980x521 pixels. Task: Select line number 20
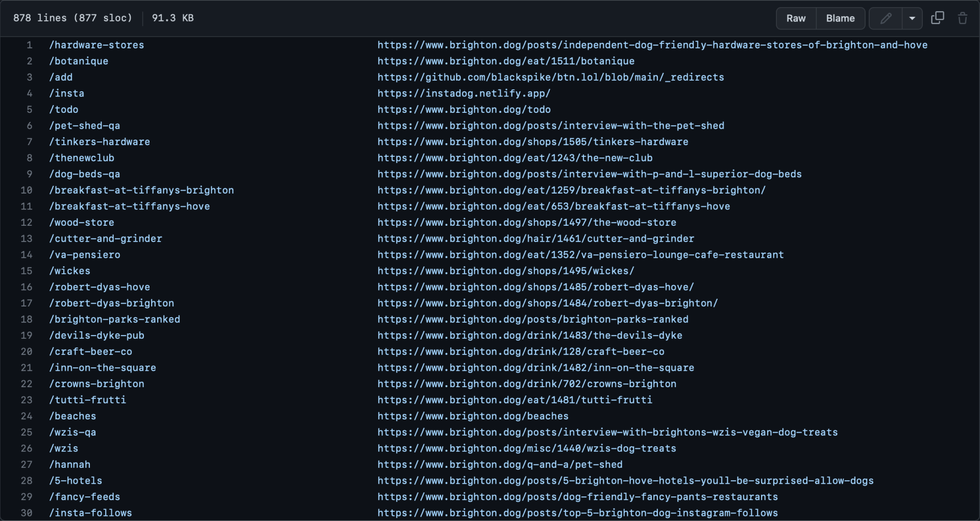click(x=26, y=351)
